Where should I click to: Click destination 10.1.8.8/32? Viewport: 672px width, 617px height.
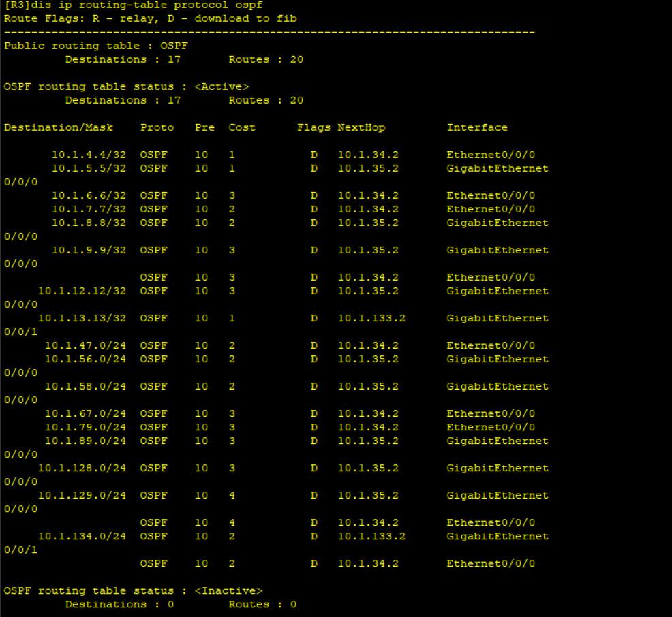(x=89, y=223)
